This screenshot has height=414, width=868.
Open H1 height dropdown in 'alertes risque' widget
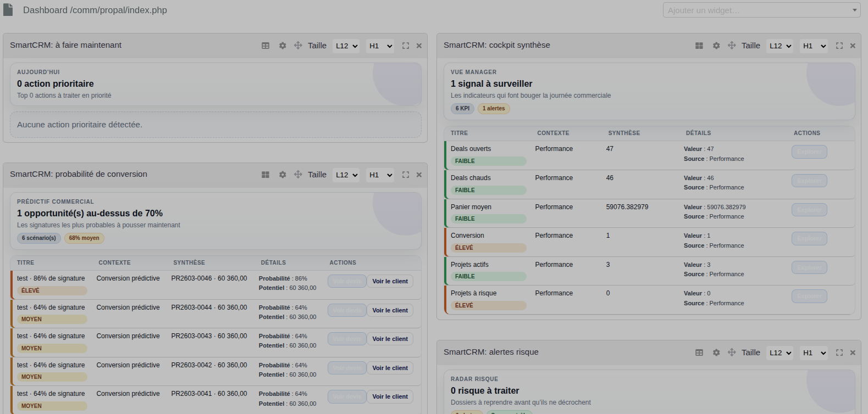click(x=814, y=353)
